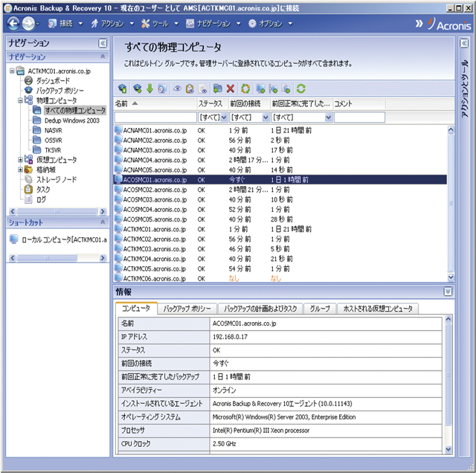Click the blue Back arrow button
This screenshot has height=473, width=476.
[x=13, y=24]
